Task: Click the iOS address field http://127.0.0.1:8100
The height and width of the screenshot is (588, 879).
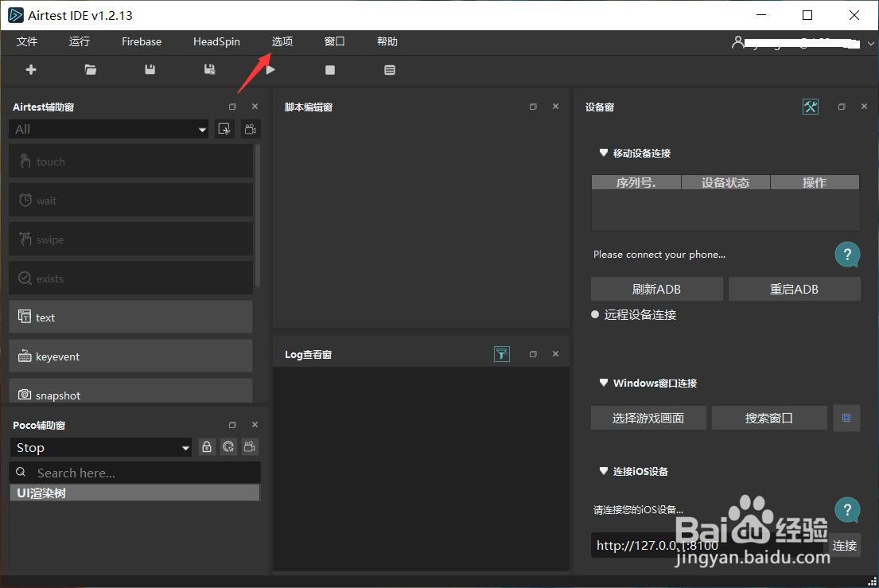Action: tap(709, 545)
